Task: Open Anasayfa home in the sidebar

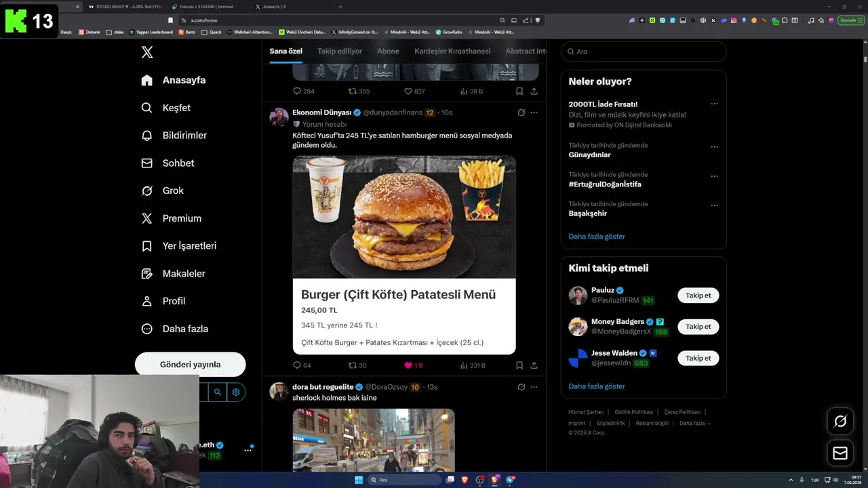Action: pos(173,80)
